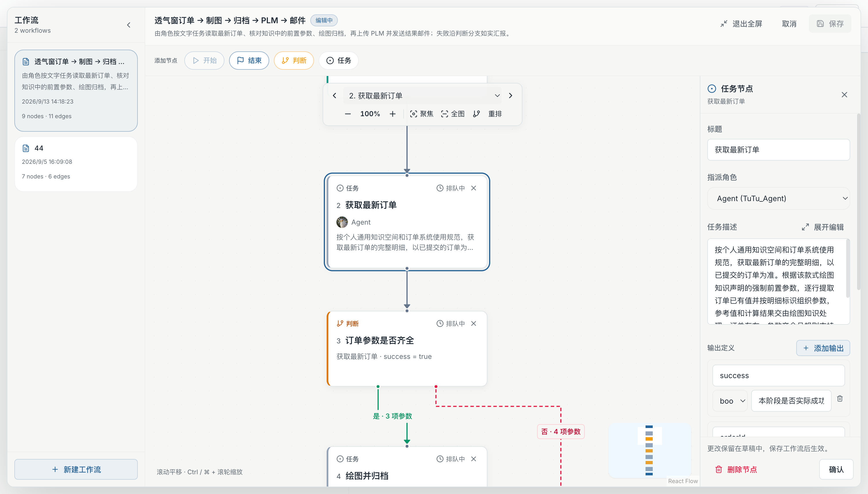This screenshot has height=494, width=868.
Task: Click into the 任务描述 text area
Action: click(x=778, y=281)
